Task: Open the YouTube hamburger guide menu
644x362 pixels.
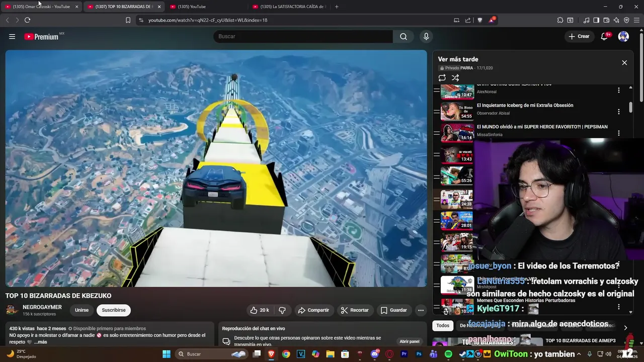Action: [x=12, y=36]
